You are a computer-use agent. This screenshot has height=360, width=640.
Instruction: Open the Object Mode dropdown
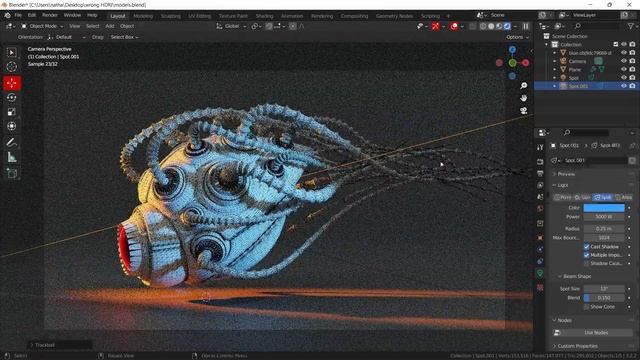point(42,26)
